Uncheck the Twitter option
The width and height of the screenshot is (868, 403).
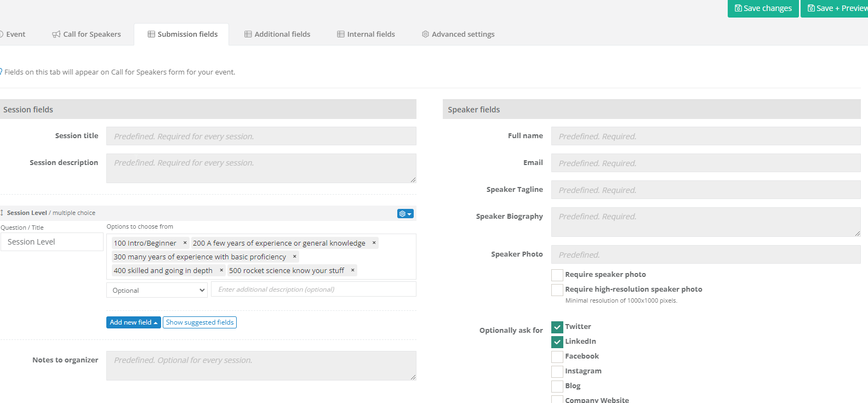coord(557,327)
